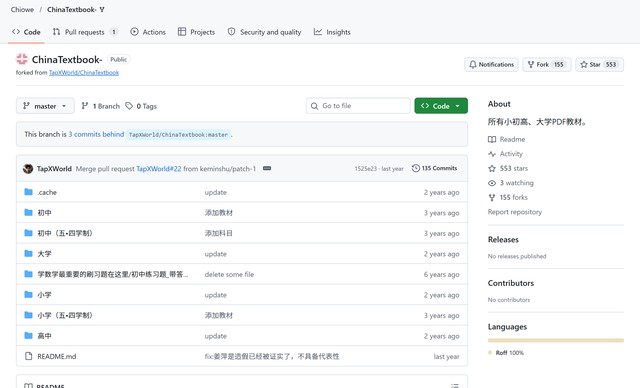Viewport: 640px width, 388px height.
Task: View the 553 stars link
Action: pyautogui.click(x=508, y=168)
